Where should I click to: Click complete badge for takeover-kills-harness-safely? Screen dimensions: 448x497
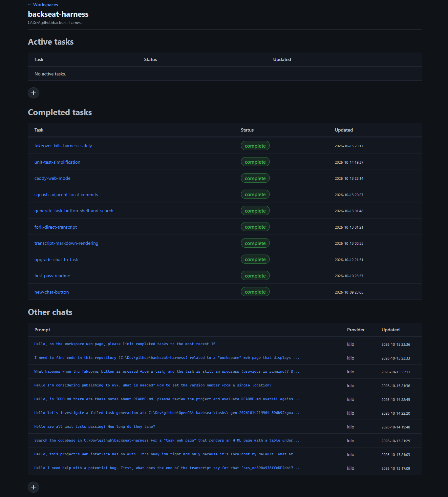tap(255, 146)
